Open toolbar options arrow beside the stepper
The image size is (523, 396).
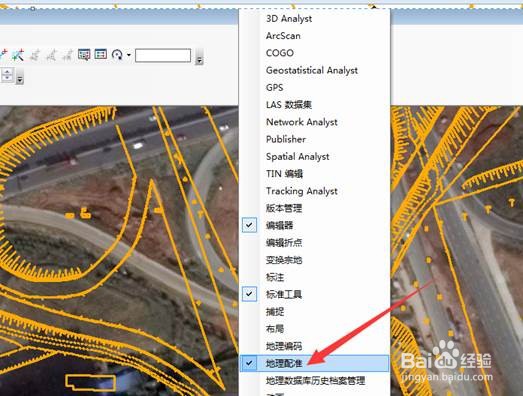tap(20, 76)
